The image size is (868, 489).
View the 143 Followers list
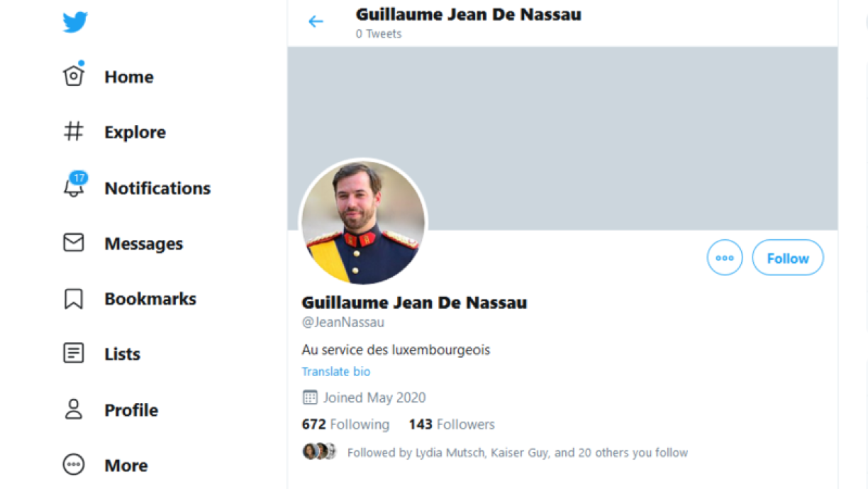click(x=452, y=424)
